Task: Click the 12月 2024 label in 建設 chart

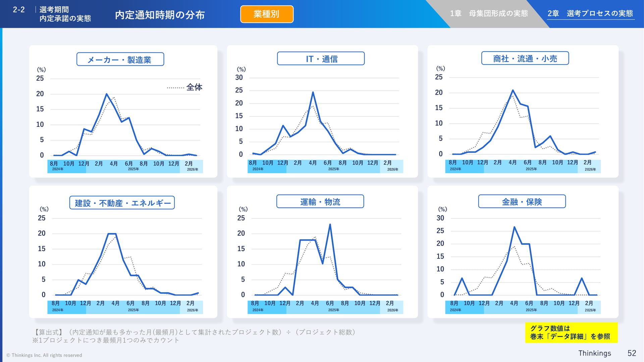Action: (x=86, y=303)
